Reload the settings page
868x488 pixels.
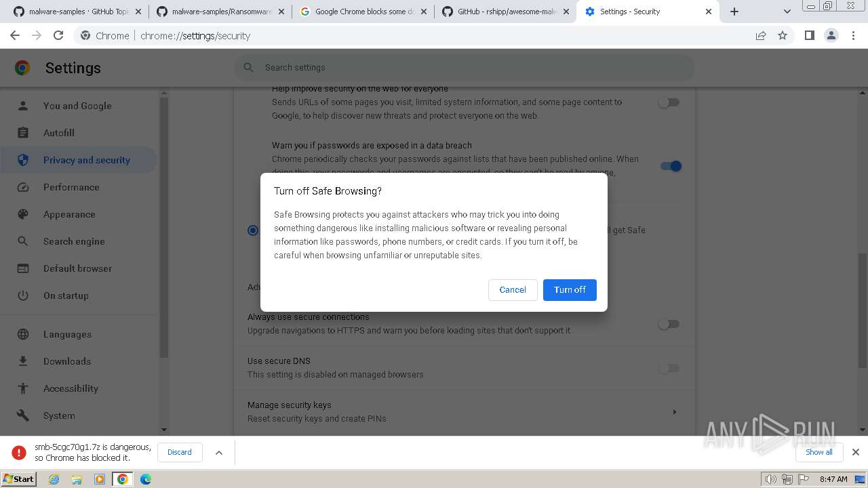pyautogui.click(x=58, y=36)
